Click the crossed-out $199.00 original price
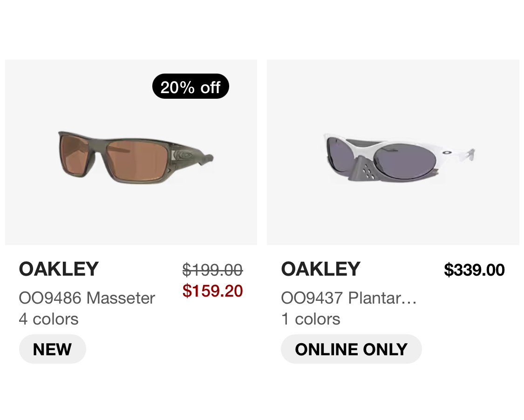Viewport: 524px width, 420px height. [x=212, y=270]
